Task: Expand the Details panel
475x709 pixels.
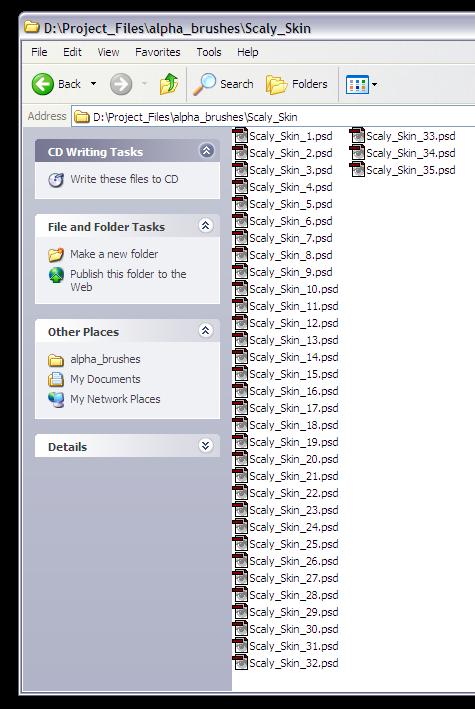Action: (205, 446)
